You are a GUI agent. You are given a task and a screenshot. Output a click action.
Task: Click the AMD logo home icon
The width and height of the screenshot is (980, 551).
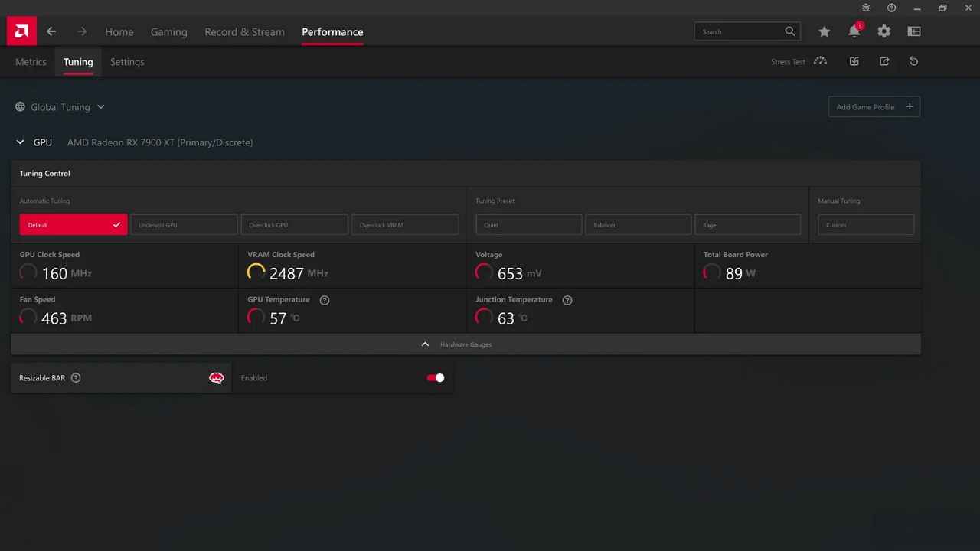click(21, 31)
